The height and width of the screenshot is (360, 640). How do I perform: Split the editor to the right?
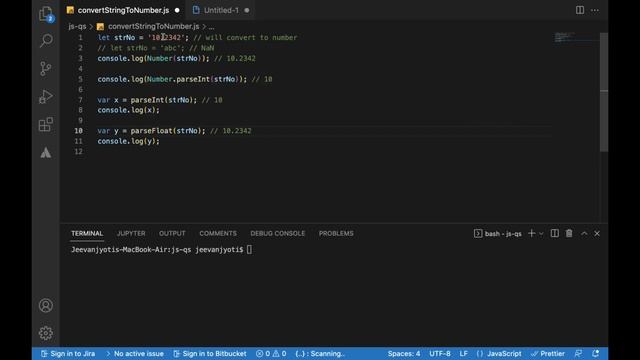580,10
